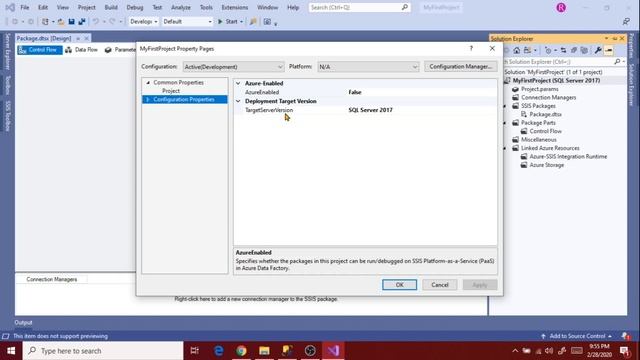Viewport: 640px width, 360px height.
Task: Collapse the Common Properties tree node
Action: (x=148, y=82)
